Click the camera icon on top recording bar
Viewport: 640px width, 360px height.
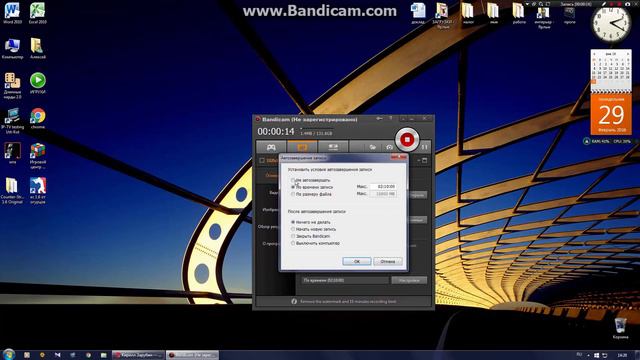(x=627, y=4)
